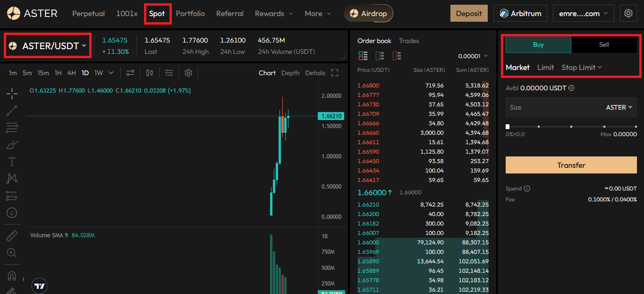644x294 pixels.
Task: Click the Deposit button
Action: click(469, 14)
